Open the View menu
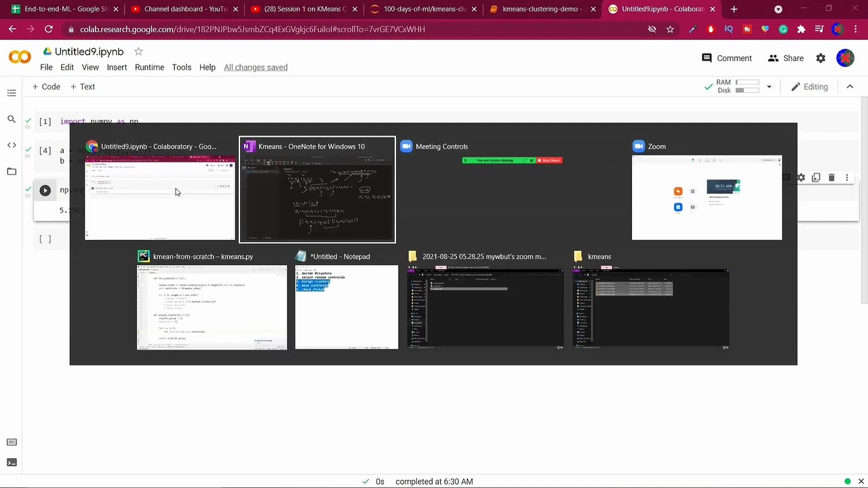The height and width of the screenshot is (488, 868). point(90,67)
